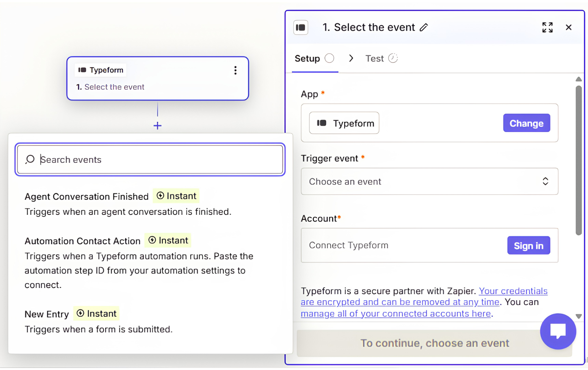Click the Connect Typeform account field

[x=429, y=245]
